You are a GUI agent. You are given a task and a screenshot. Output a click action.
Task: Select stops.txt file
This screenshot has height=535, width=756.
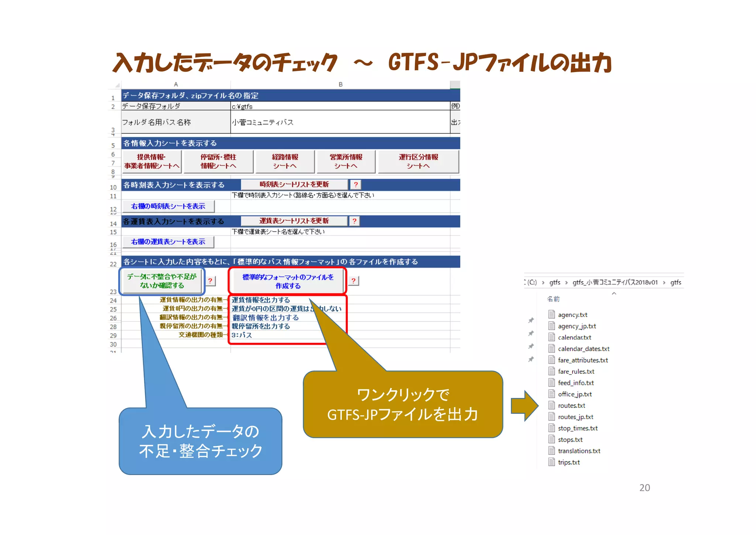pos(570,440)
